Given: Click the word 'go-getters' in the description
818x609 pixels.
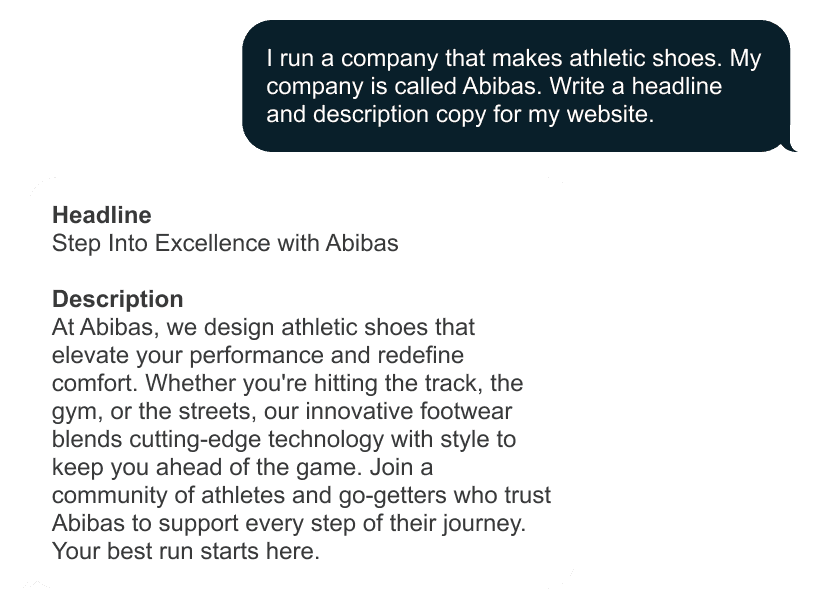Looking at the screenshot, I should click(392, 495).
